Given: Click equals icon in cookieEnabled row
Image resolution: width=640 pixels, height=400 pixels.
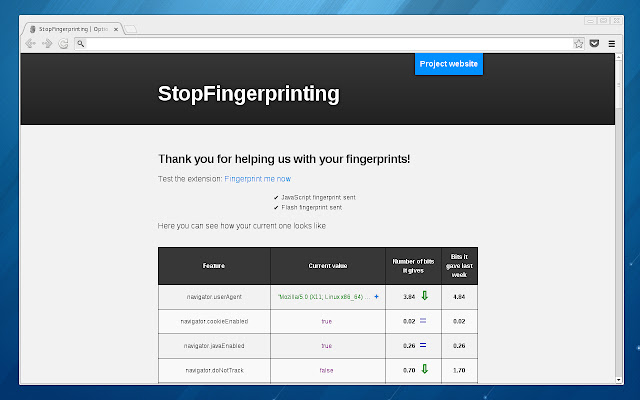Looking at the screenshot, I should pyautogui.click(x=423, y=321).
